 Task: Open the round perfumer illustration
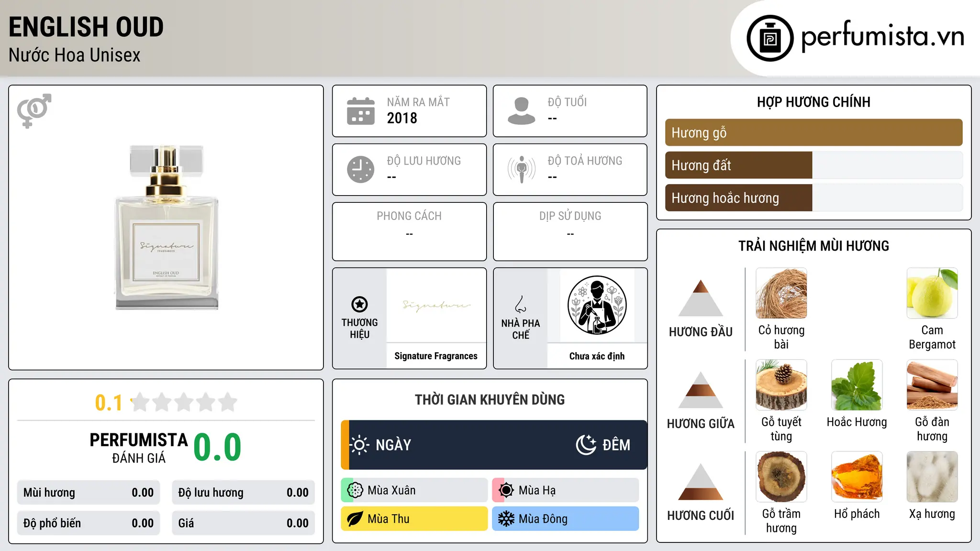pyautogui.click(x=597, y=305)
